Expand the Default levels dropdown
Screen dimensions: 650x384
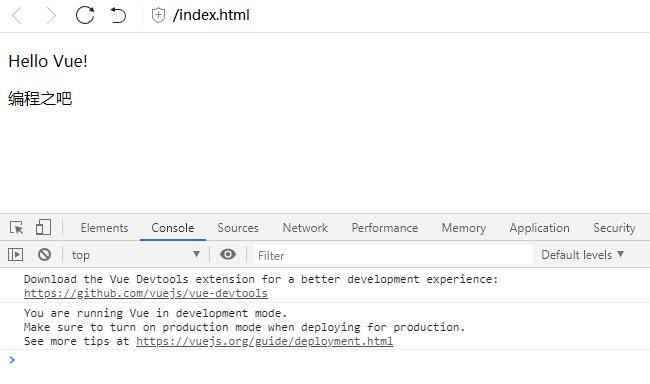coord(582,255)
